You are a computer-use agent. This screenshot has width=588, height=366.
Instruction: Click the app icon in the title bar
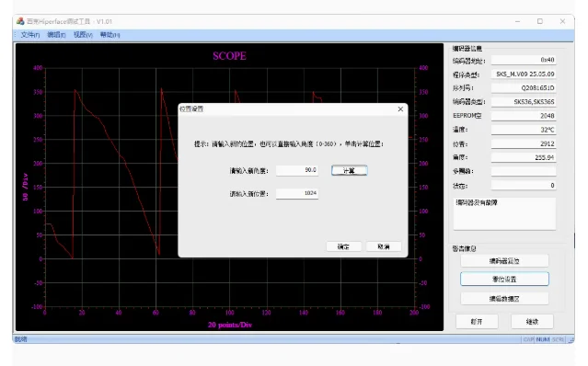tap(20, 21)
